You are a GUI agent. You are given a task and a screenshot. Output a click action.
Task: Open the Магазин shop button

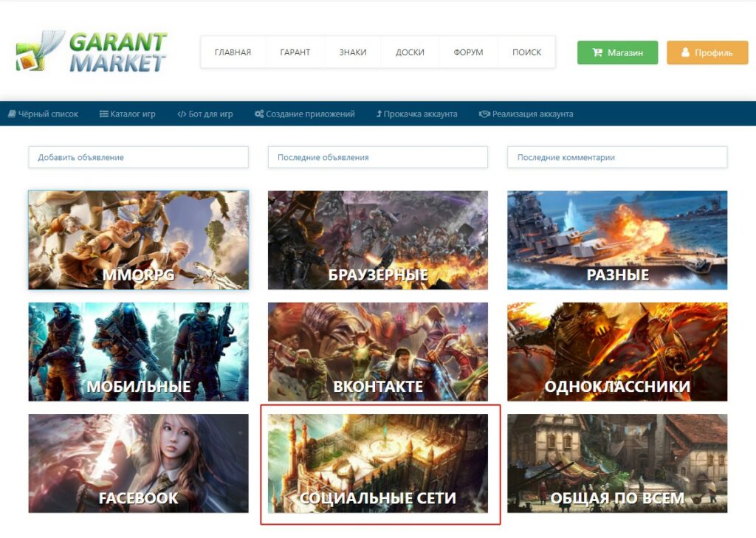pyautogui.click(x=617, y=52)
